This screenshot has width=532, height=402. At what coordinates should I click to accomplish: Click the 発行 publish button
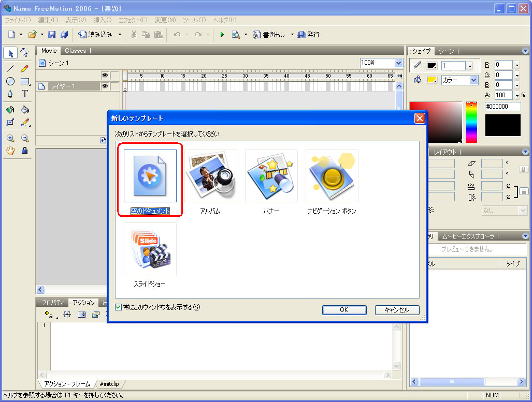pos(309,35)
